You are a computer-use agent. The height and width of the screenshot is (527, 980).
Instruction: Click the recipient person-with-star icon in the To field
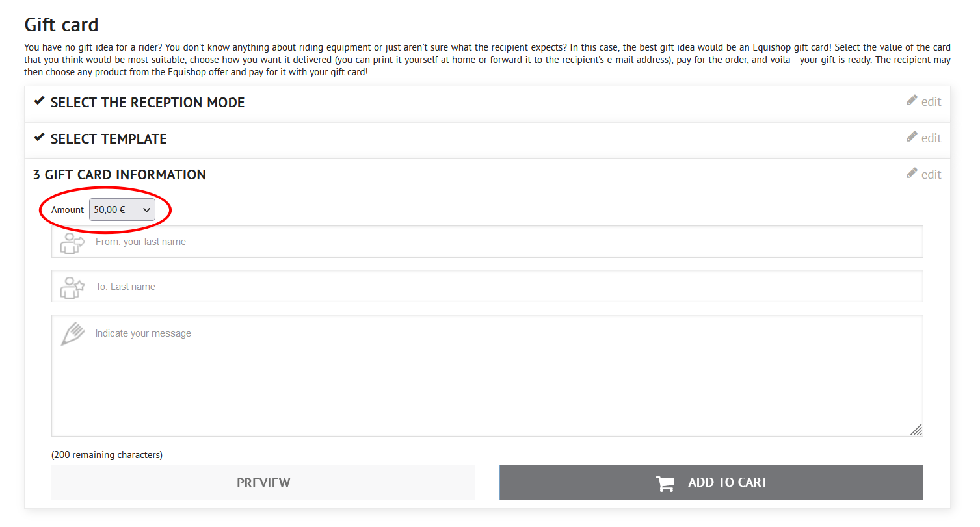pyautogui.click(x=72, y=287)
